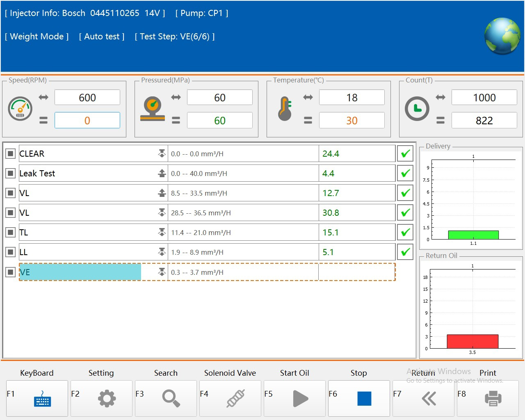
Task: Click the arrow icon on Leak Test row
Action: (162, 173)
